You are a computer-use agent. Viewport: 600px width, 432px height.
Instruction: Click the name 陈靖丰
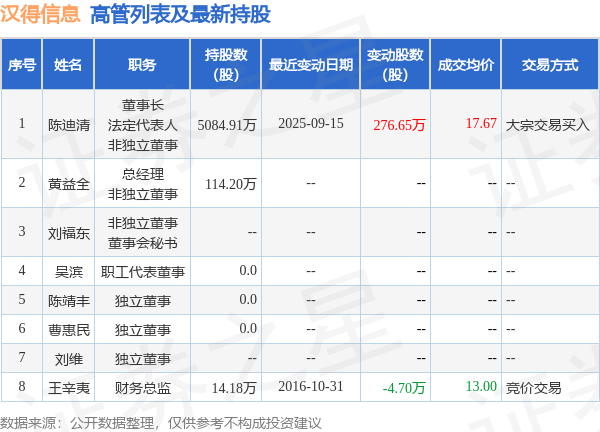(x=68, y=301)
